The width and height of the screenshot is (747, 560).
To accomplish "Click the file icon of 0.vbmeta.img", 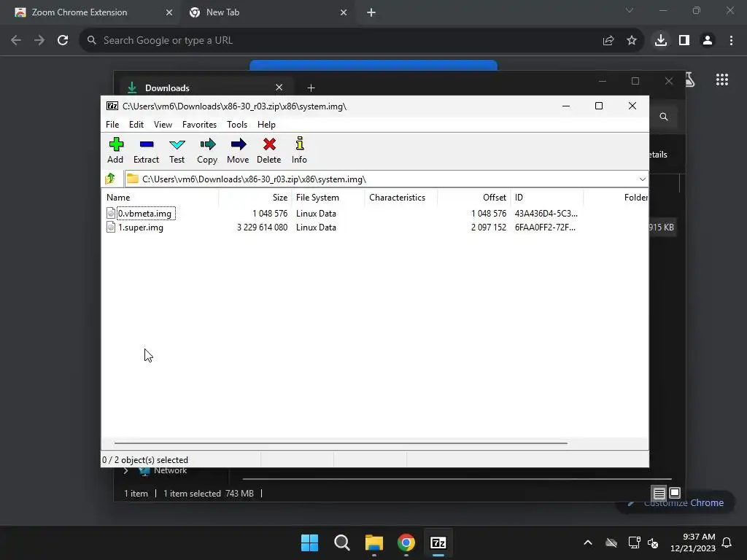I will [x=111, y=214].
